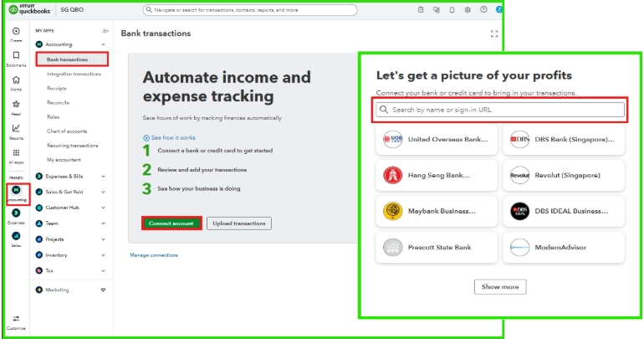Select the pinned Sales app icon
This screenshot has height=339, width=644.
click(16, 236)
